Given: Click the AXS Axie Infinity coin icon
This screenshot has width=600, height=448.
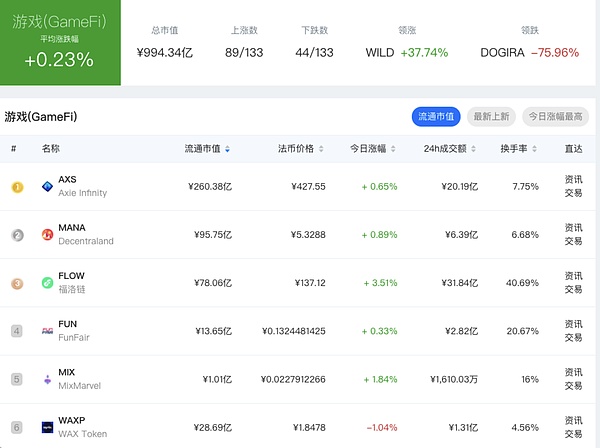Looking at the screenshot, I should click(x=47, y=186).
